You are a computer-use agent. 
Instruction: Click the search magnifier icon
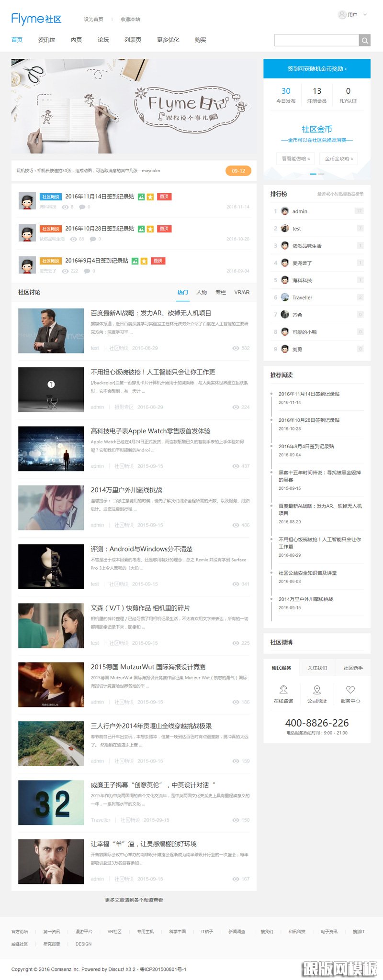[365, 41]
